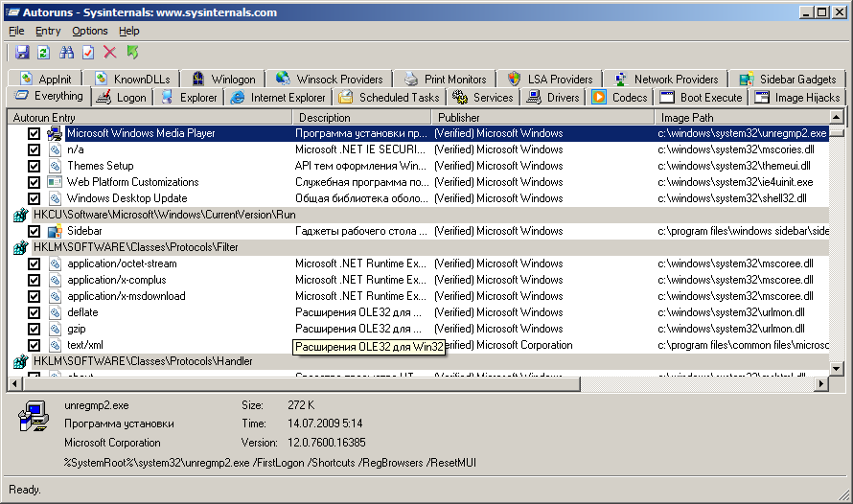Select the KnownDLLs tab
Viewport: 853px width, 504px height.
[x=132, y=80]
